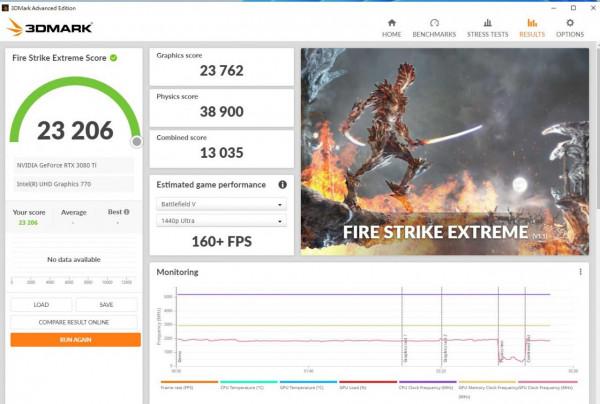
Task: Click the 3DMark logo
Action: click(x=50, y=28)
